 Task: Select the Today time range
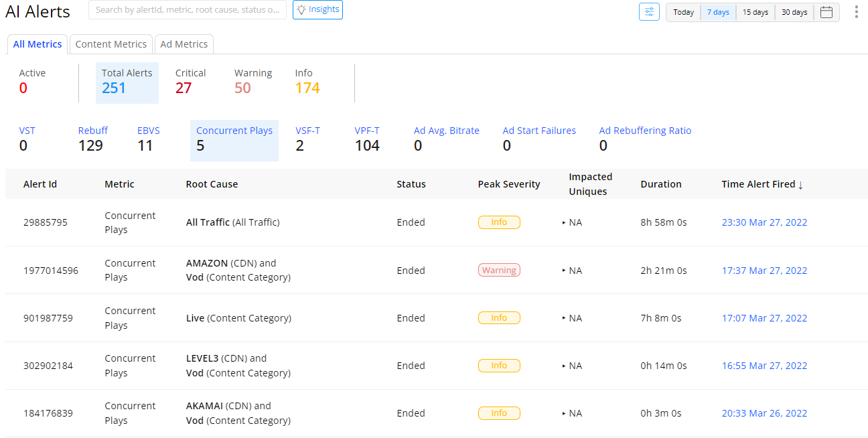point(683,12)
